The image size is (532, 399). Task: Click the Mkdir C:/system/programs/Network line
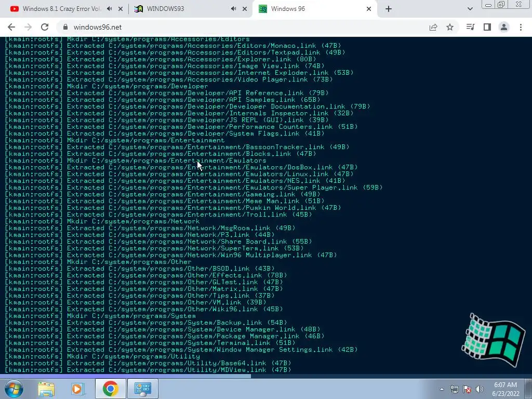point(102,221)
